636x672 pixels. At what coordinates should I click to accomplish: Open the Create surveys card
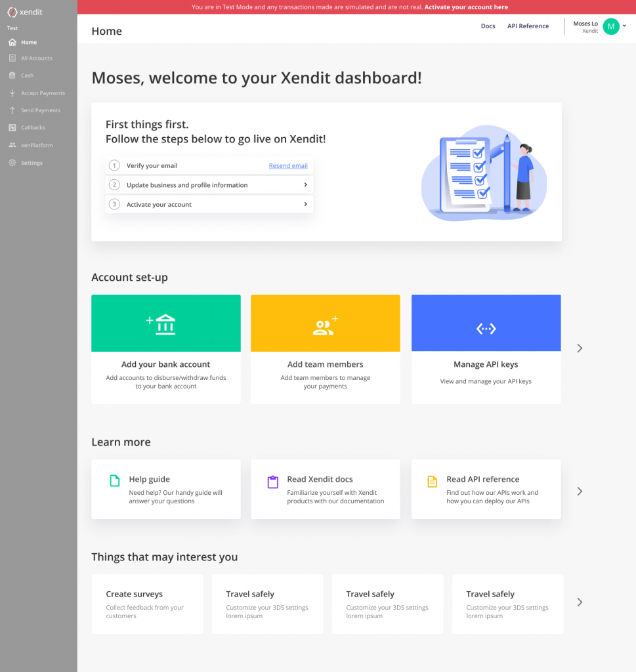click(147, 604)
